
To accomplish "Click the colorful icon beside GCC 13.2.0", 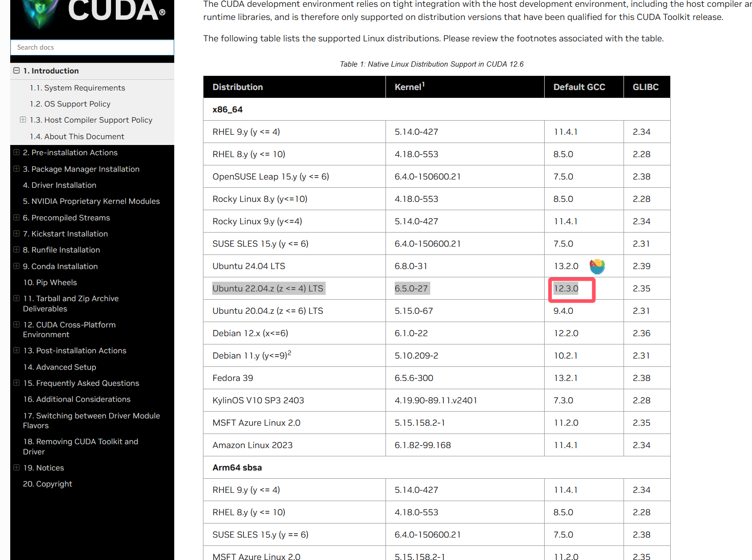I will (x=597, y=266).
